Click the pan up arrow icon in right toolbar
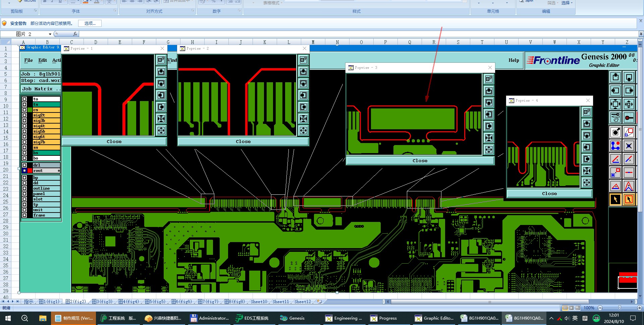The image size is (644, 325). (615, 77)
